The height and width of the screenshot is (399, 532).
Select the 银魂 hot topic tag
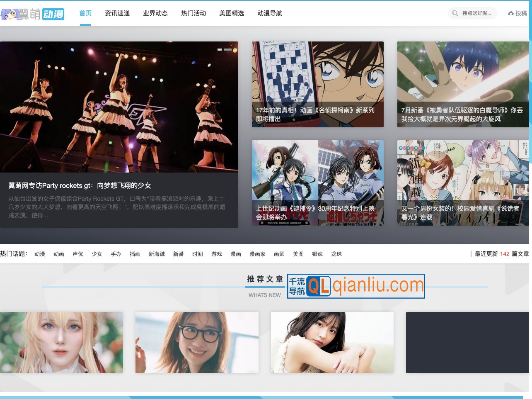point(317,254)
